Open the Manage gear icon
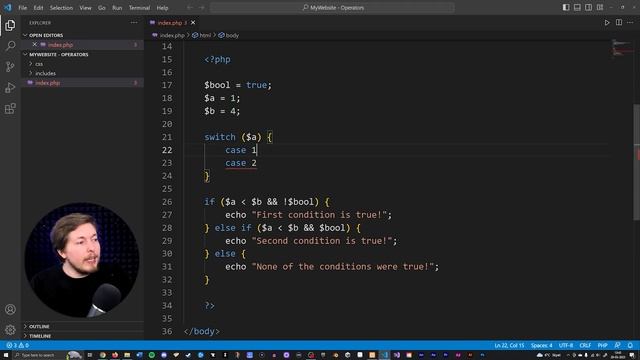This screenshot has height=360, width=640. pyautogui.click(x=10, y=329)
